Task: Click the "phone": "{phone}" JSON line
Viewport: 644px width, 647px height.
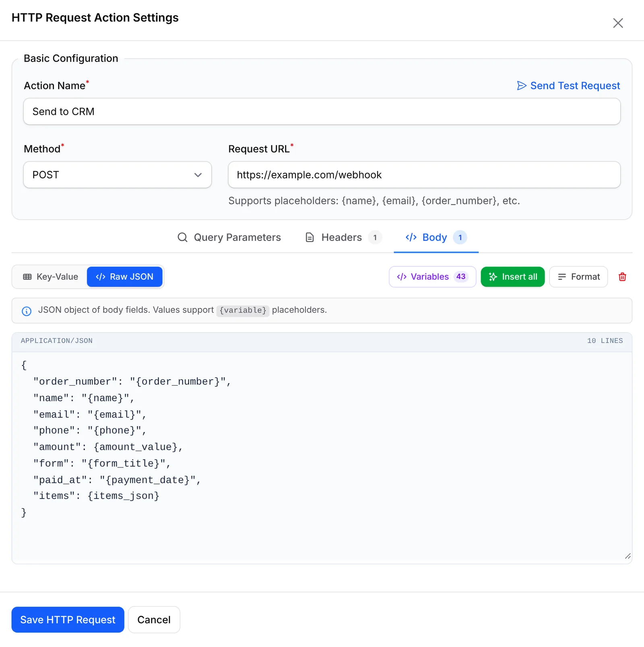Action: click(90, 430)
